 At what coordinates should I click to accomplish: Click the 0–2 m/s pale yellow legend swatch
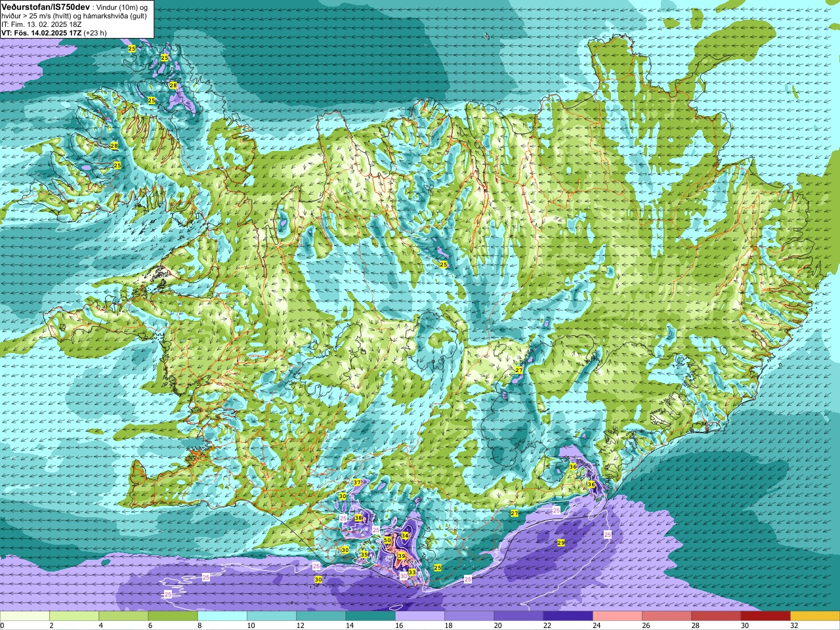pos(25,616)
